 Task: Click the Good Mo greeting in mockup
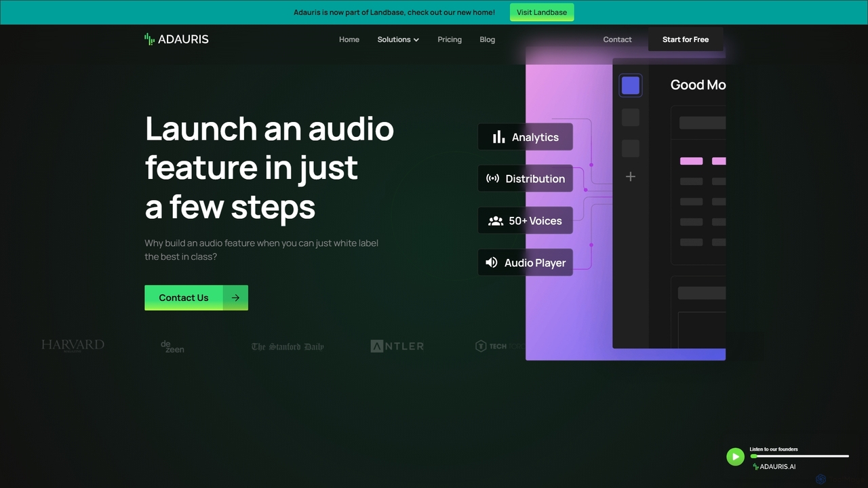pyautogui.click(x=698, y=85)
